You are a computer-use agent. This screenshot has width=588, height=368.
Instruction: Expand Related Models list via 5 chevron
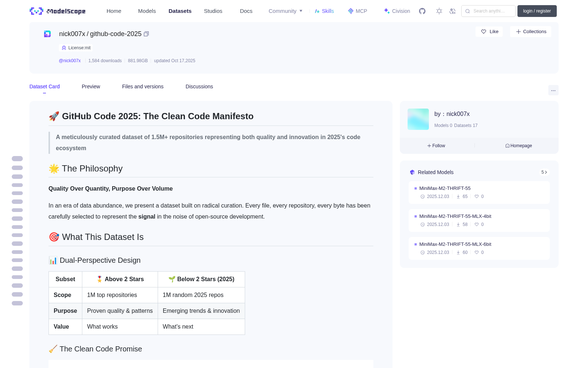[x=544, y=172]
